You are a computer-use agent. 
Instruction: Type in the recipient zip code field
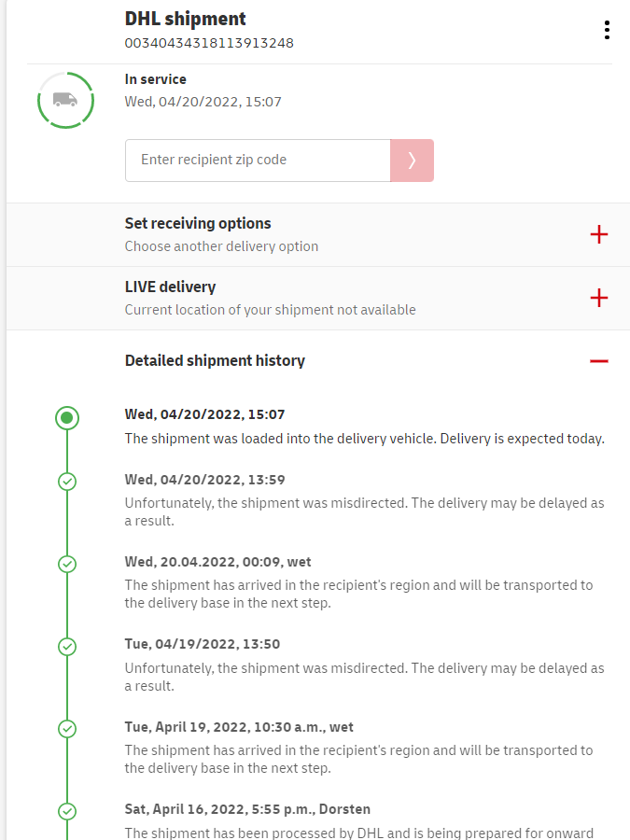click(x=258, y=161)
